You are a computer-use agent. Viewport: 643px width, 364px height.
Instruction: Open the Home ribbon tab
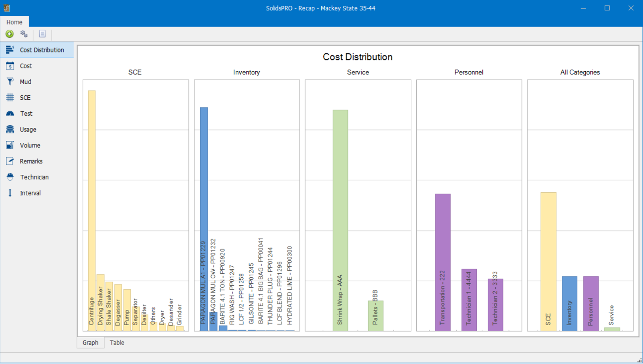tap(14, 22)
